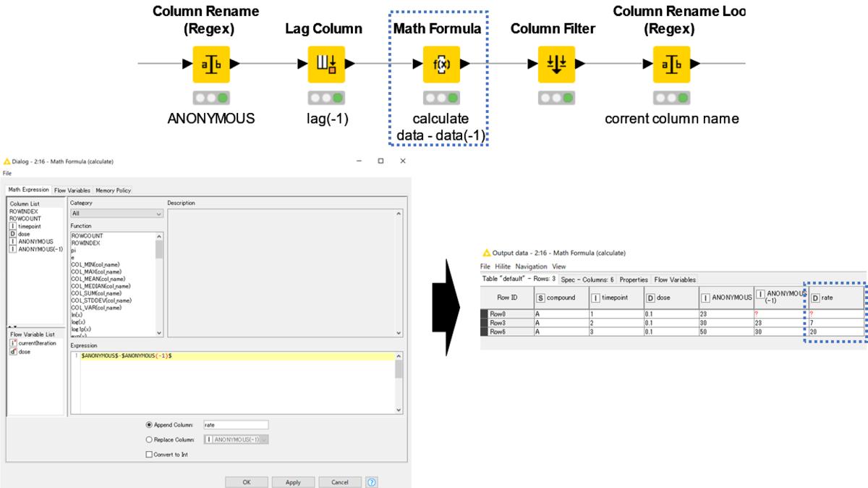Open the File menu in the Dialog window
This screenshot has height=488, width=868.
(7, 174)
